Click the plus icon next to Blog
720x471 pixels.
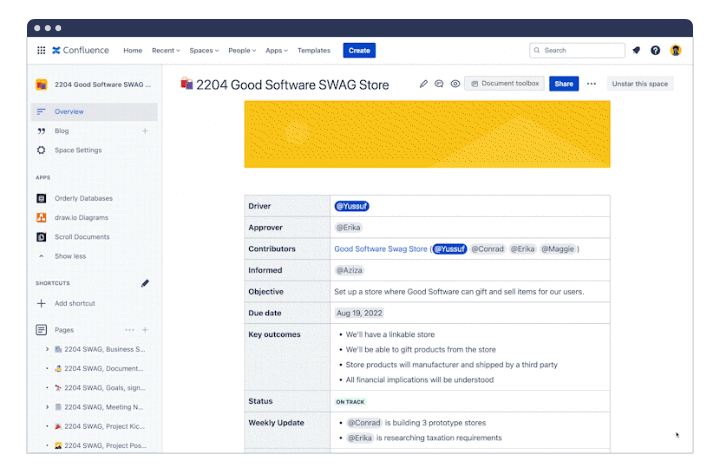[145, 131]
